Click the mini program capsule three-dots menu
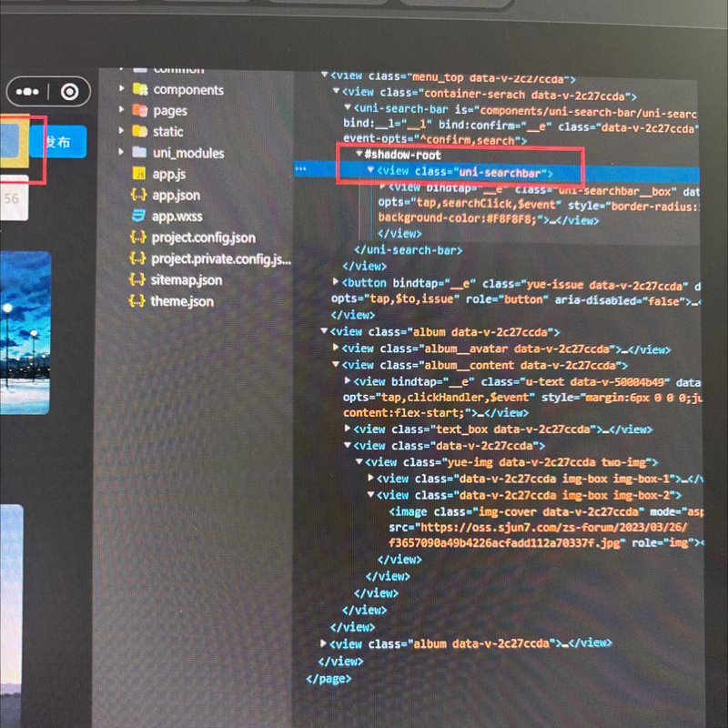Viewport: 728px width, 728px height. pyautogui.click(x=27, y=92)
